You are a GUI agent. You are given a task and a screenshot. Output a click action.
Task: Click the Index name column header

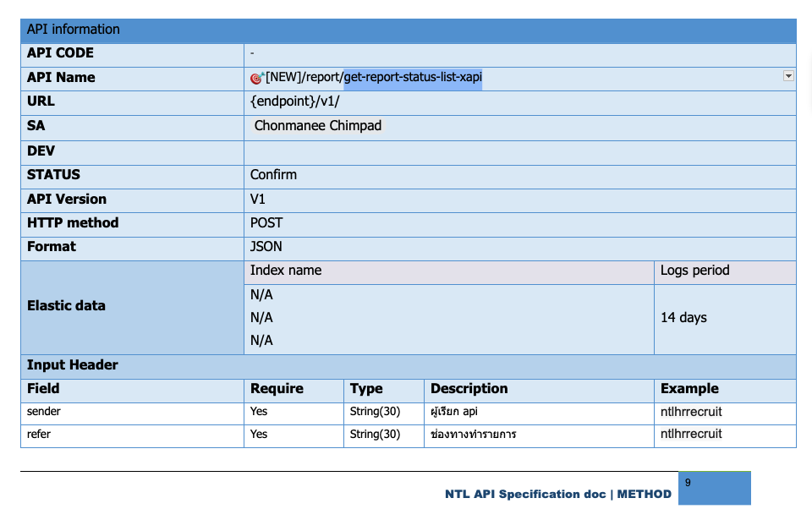(286, 271)
